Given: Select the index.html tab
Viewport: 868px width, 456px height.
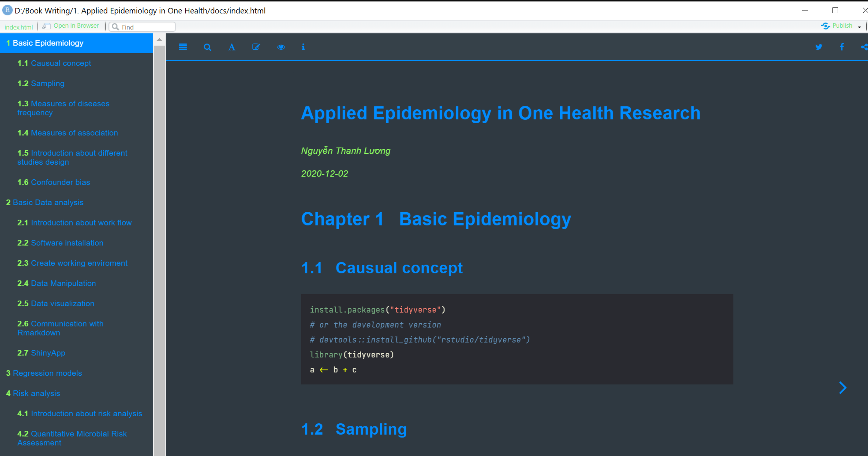Looking at the screenshot, I should (x=19, y=27).
